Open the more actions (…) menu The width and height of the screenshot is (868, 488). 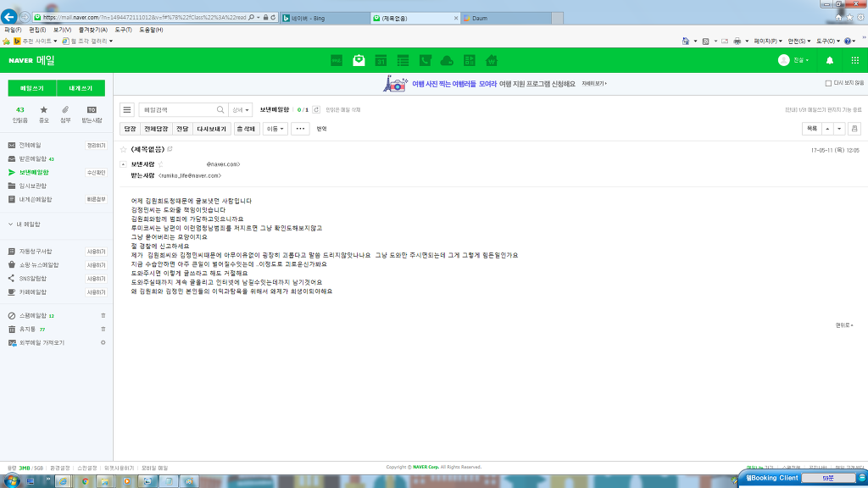[x=300, y=129]
